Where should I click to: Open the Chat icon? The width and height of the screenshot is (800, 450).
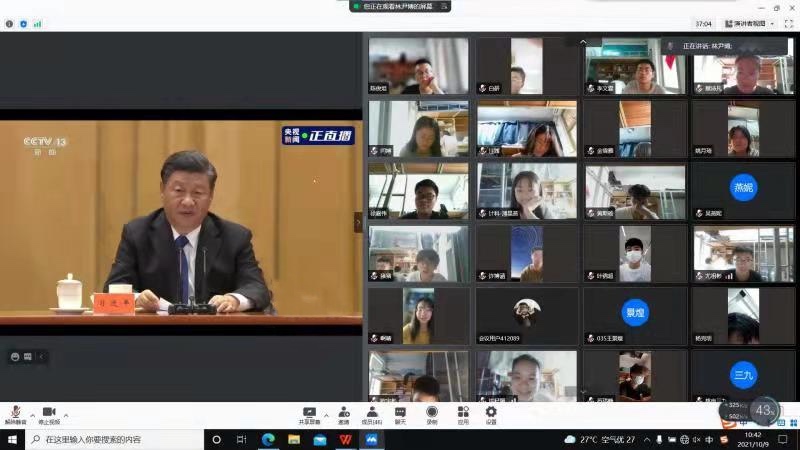point(400,412)
